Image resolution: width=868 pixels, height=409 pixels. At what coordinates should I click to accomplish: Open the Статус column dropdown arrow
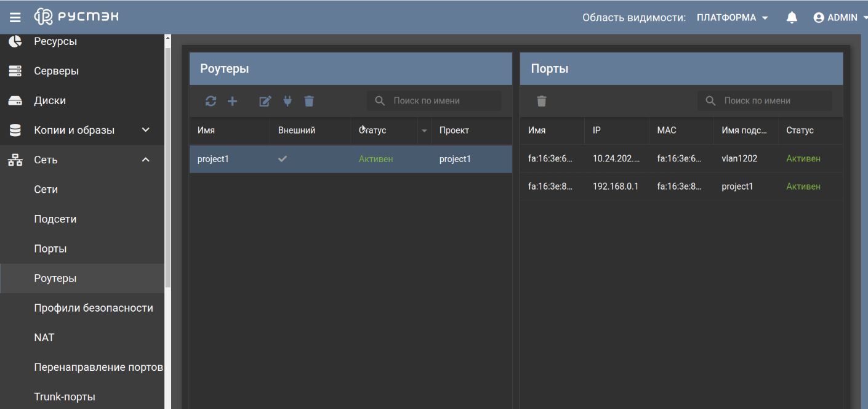pos(424,131)
